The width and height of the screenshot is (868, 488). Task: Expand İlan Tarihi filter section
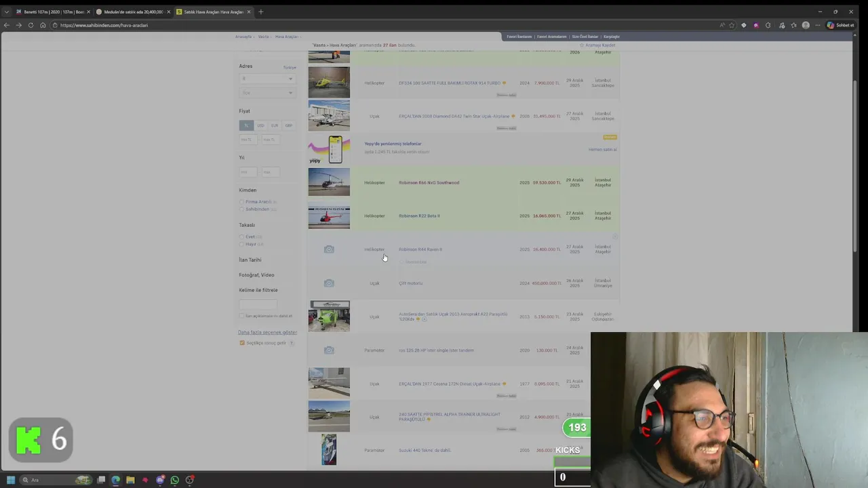click(250, 260)
